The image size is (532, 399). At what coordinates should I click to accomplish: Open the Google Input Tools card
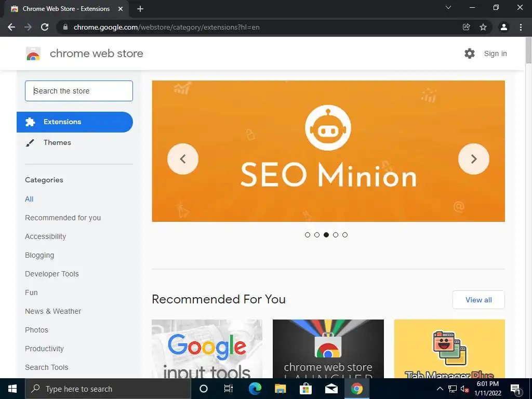(207, 349)
